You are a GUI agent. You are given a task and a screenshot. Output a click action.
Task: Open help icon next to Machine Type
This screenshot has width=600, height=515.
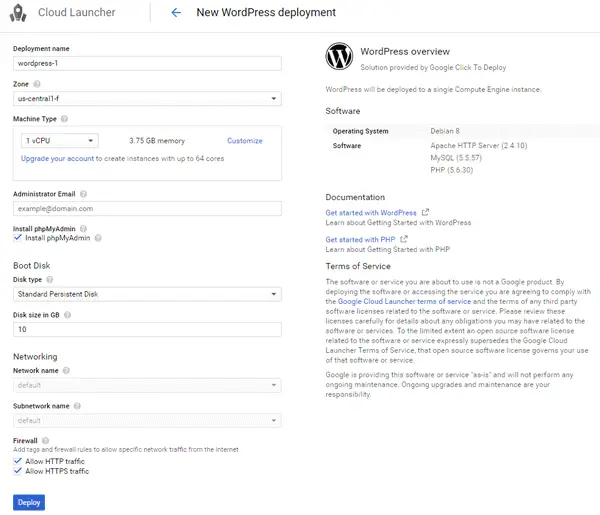pyautogui.click(x=65, y=119)
